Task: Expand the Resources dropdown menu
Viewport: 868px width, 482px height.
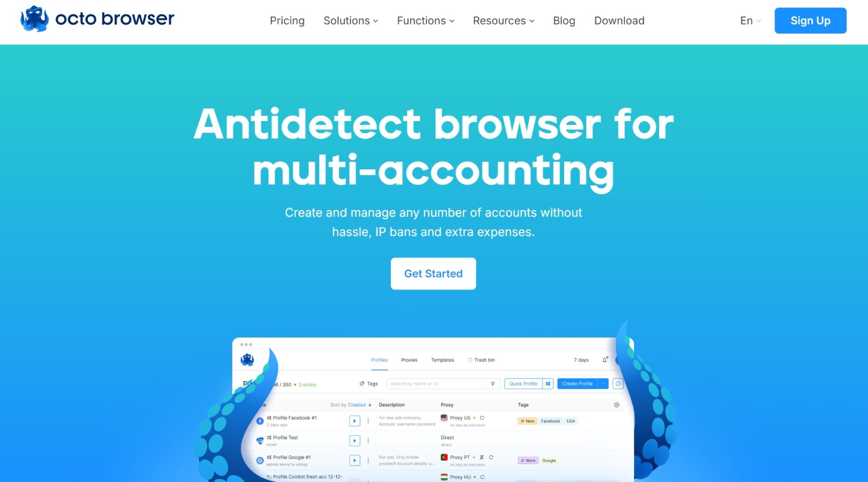Action: 503,21
